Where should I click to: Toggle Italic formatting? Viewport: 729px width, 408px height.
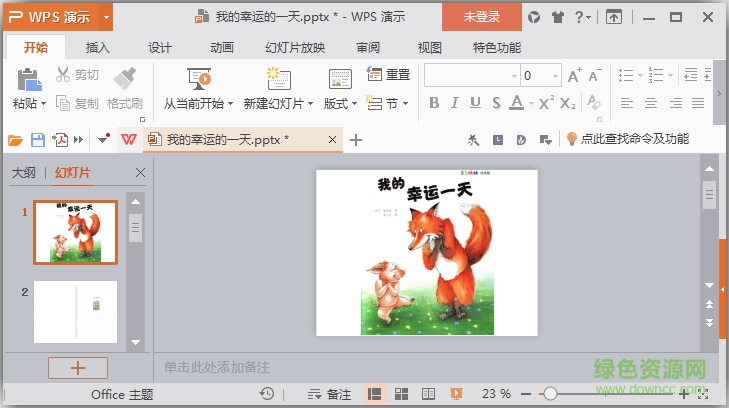pyautogui.click(x=455, y=103)
